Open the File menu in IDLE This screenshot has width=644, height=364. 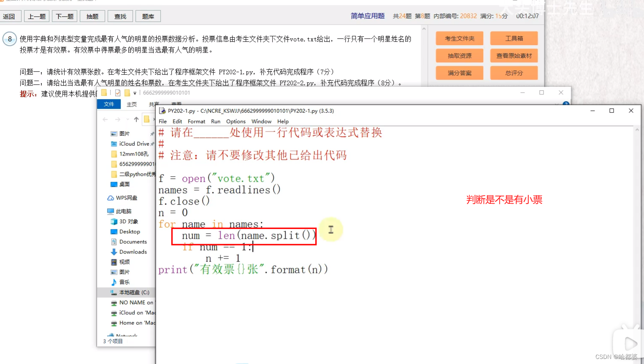pos(162,121)
